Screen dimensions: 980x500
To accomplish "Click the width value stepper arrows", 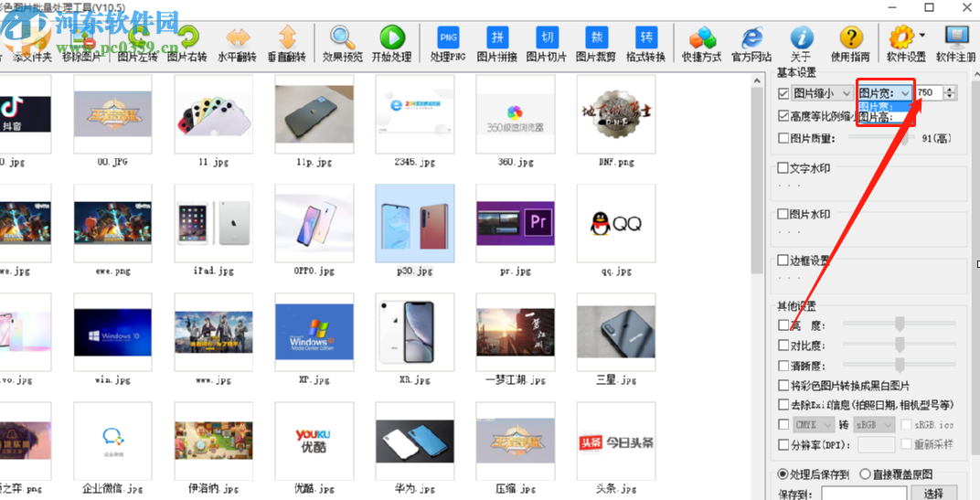I will (950, 93).
